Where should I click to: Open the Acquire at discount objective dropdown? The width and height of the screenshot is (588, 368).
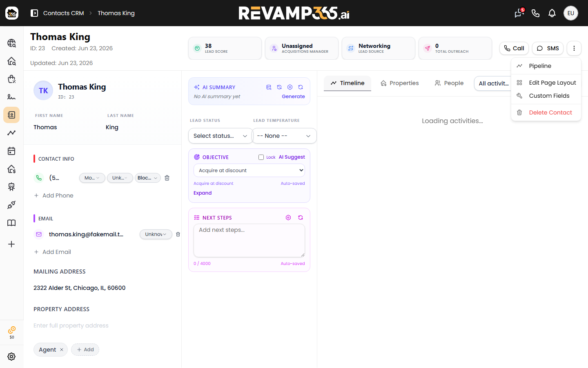coord(249,171)
